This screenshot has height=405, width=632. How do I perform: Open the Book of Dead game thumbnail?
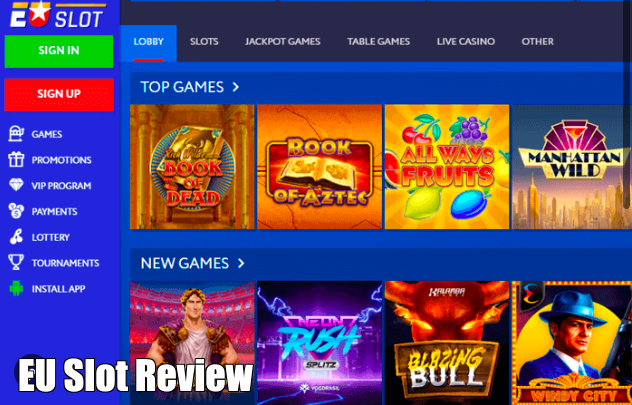coord(192,167)
